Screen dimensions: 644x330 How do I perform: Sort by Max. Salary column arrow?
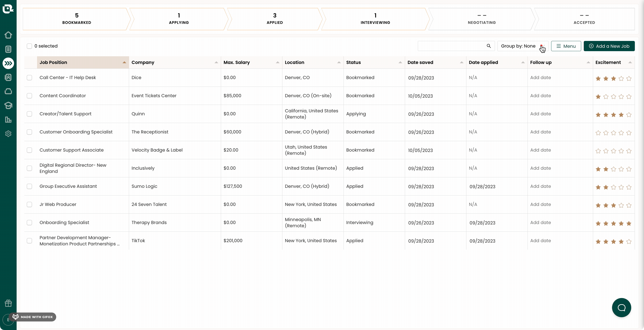pyautogui.click(x=277, y=62)
